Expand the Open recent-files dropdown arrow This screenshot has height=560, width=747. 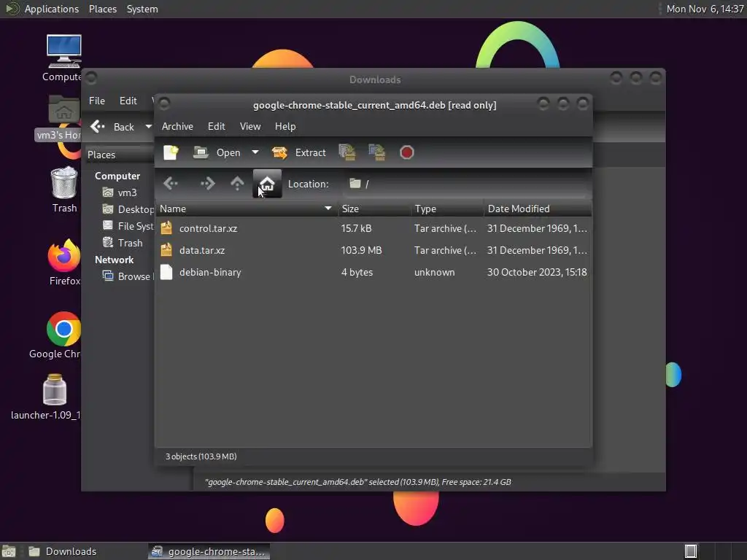click(x=255, y=152)
